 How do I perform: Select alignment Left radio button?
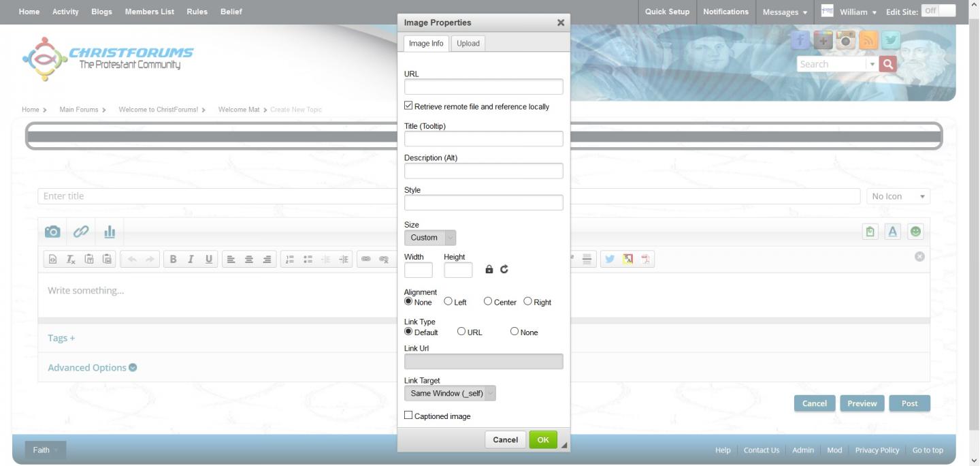point(448,301)
